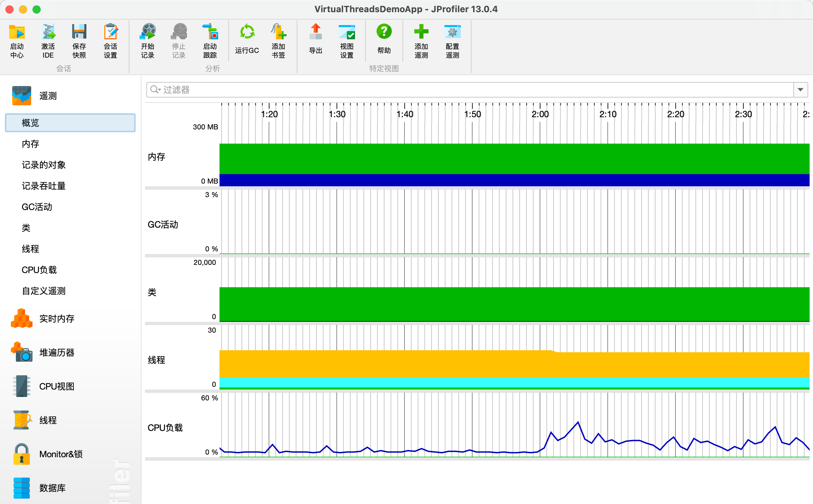Click the orange threads graph area
This screenshot has width=813, height=504.
click(515, 364)
